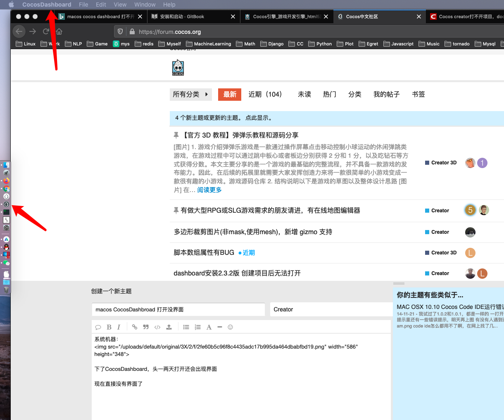504x420 pixels.
Task: Insert a blockquote with the quote icon
Action: (x=146, y=327)
